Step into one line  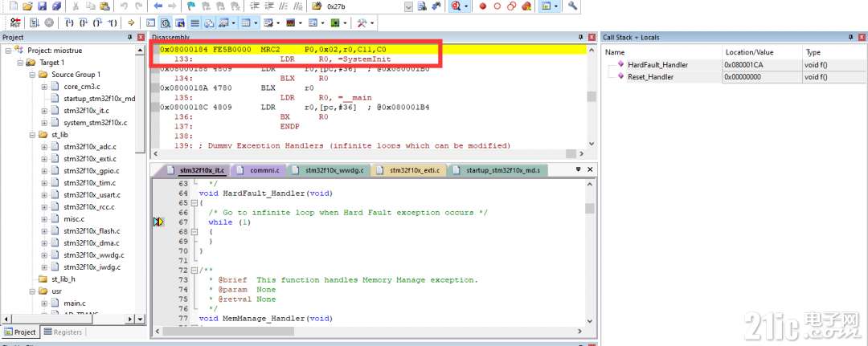(x=69, y=23)
